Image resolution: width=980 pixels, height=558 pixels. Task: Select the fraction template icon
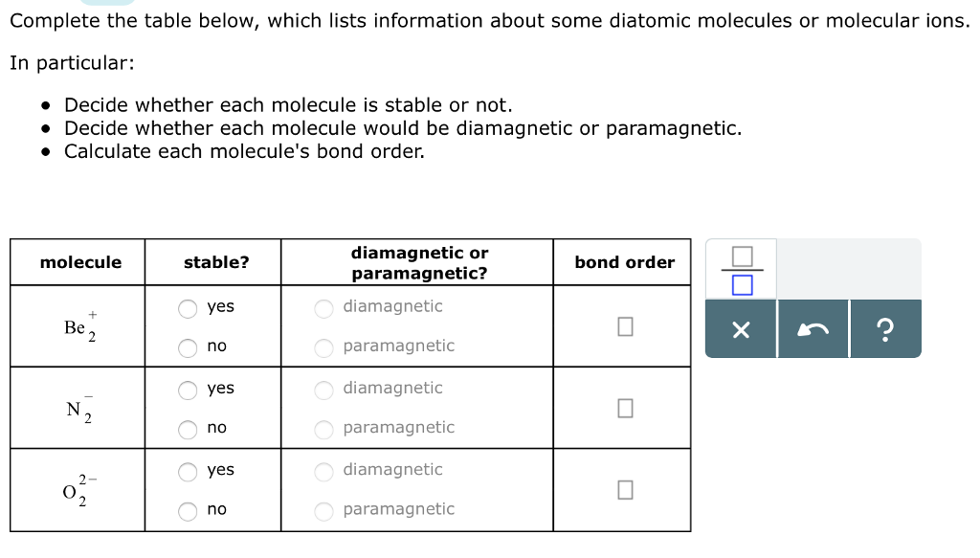click(743, 270)
